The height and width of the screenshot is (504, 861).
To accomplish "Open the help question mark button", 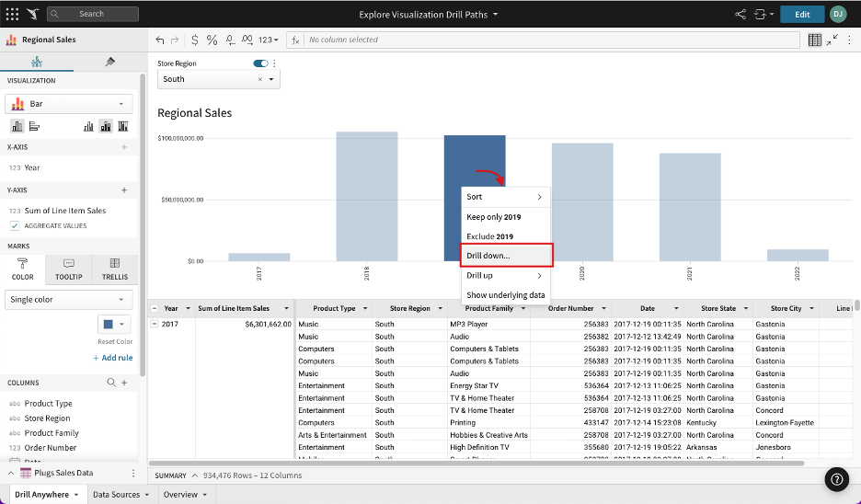I will click(837, 478).
